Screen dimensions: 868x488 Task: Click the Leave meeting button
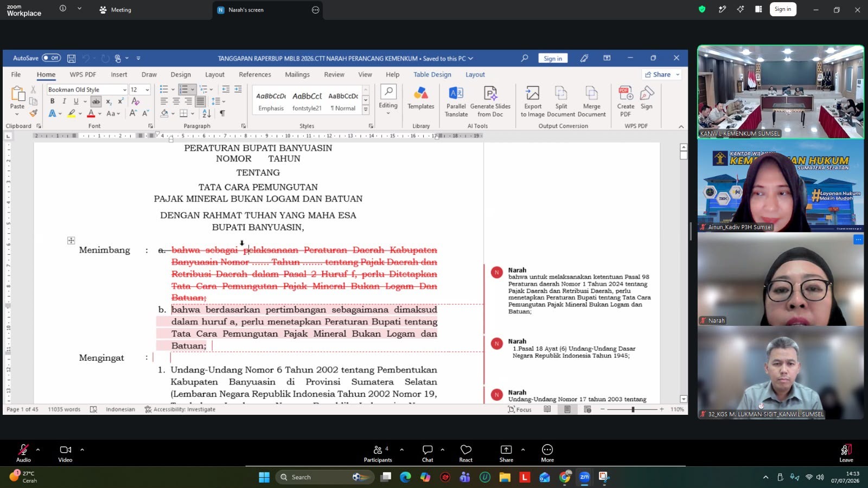[x=846, y=453]
